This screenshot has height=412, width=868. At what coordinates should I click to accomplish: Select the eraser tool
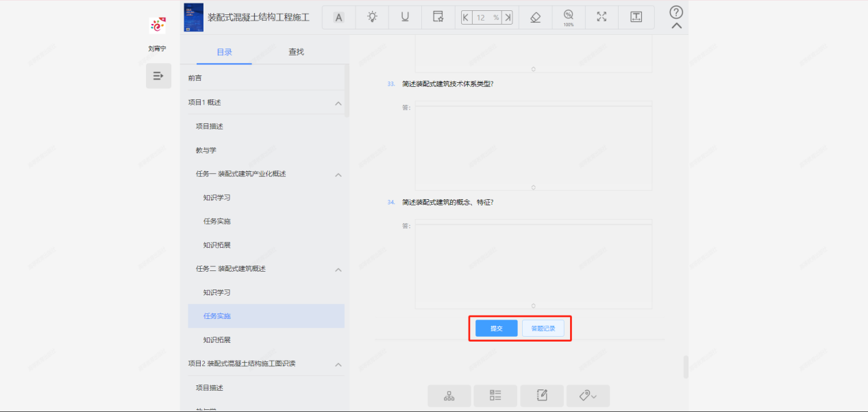click(x=536, y=18)
